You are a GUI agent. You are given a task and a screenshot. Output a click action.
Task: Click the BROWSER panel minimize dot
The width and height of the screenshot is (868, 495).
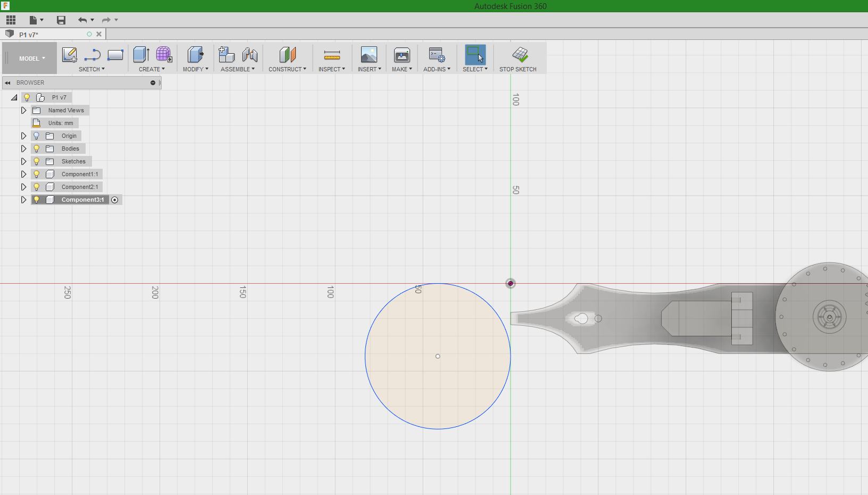(x=153, y=82)
